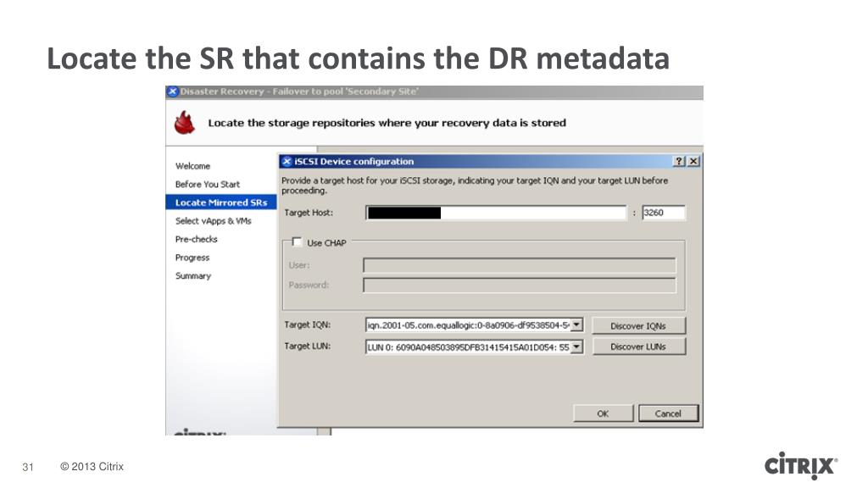Click 'Locate the storage repositories' heading text
The height and width of the screenshot is (488, 868).
coord(387,123)
